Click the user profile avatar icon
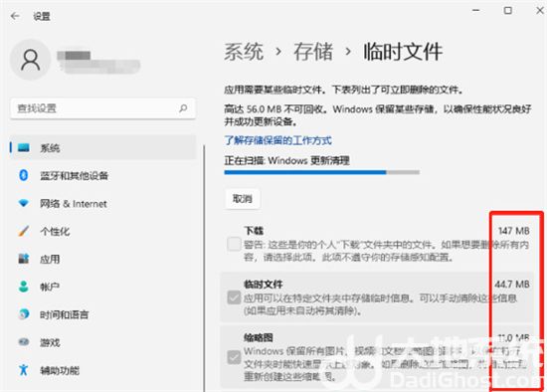 pos(31,60)
